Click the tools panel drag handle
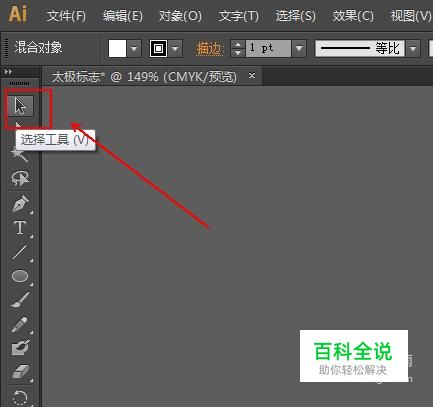433x407 pixels. coord(19,83)
